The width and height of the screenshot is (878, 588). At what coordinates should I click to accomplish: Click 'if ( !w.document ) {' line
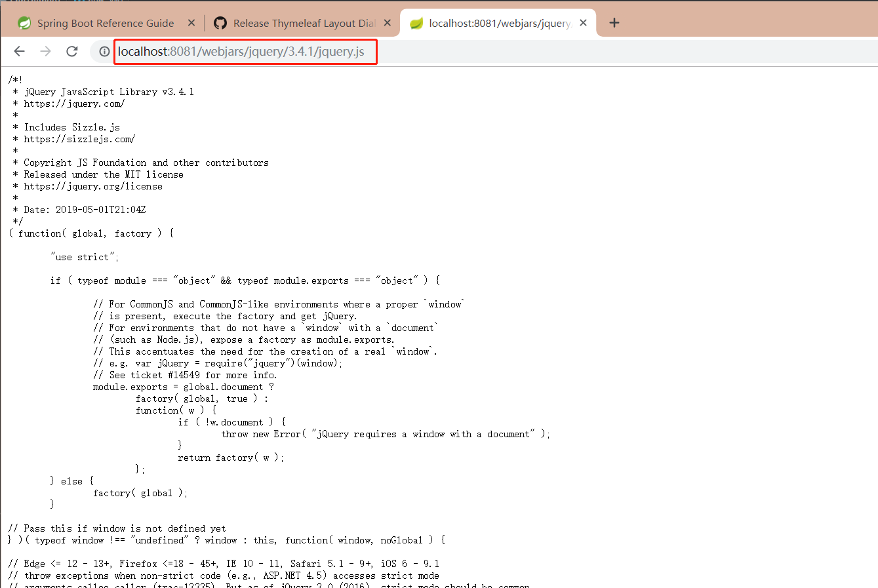point(232,422)
